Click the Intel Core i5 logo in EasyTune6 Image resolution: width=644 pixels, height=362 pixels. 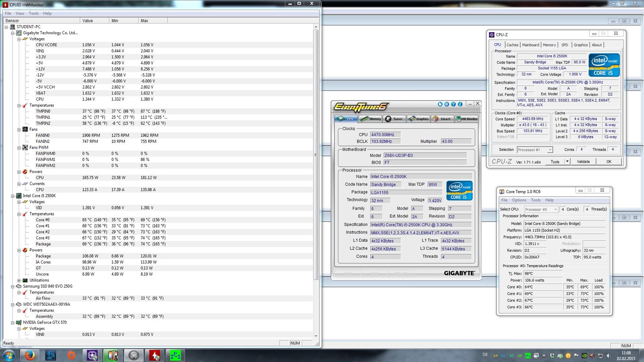(459, 191)
